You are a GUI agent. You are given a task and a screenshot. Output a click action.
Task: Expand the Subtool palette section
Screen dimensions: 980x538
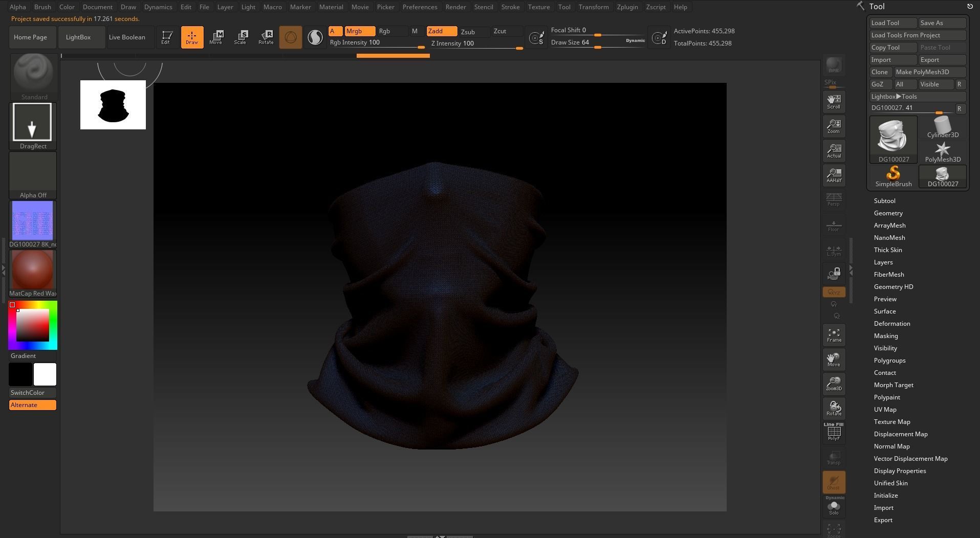pyautogui.click(x=884, y=201)
